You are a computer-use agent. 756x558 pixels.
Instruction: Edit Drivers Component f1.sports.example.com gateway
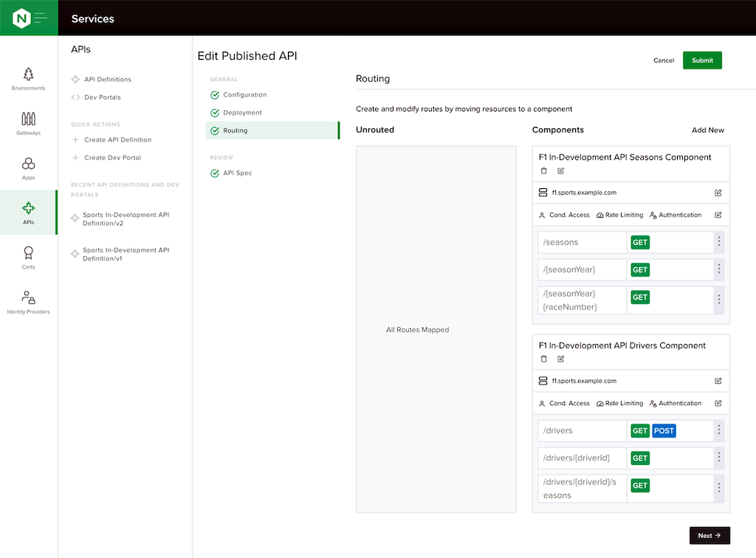[x=718, y=381]
